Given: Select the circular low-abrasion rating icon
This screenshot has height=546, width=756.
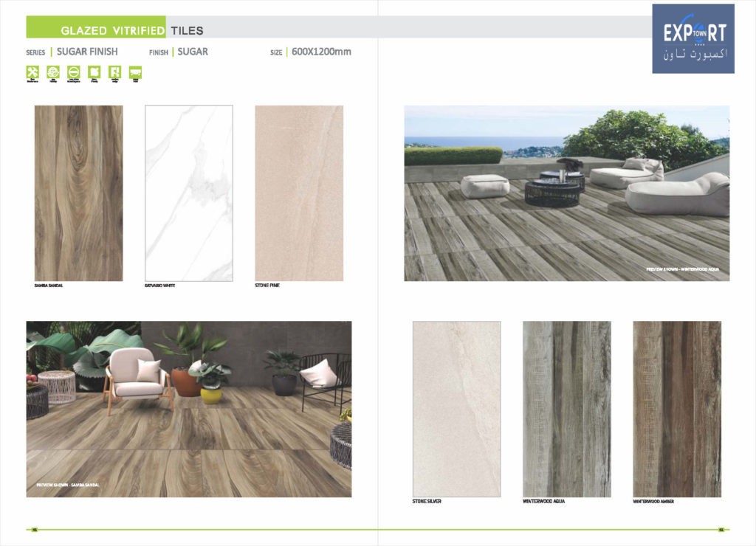Looking at the screenshot, I should click(72, 71).
